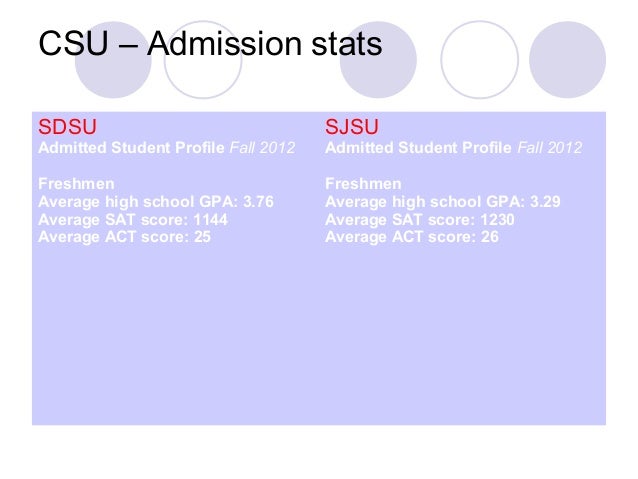The image size is (638, 479).
Task: Click the rightmost filled lavender circle
Action: tap(568, 59)
